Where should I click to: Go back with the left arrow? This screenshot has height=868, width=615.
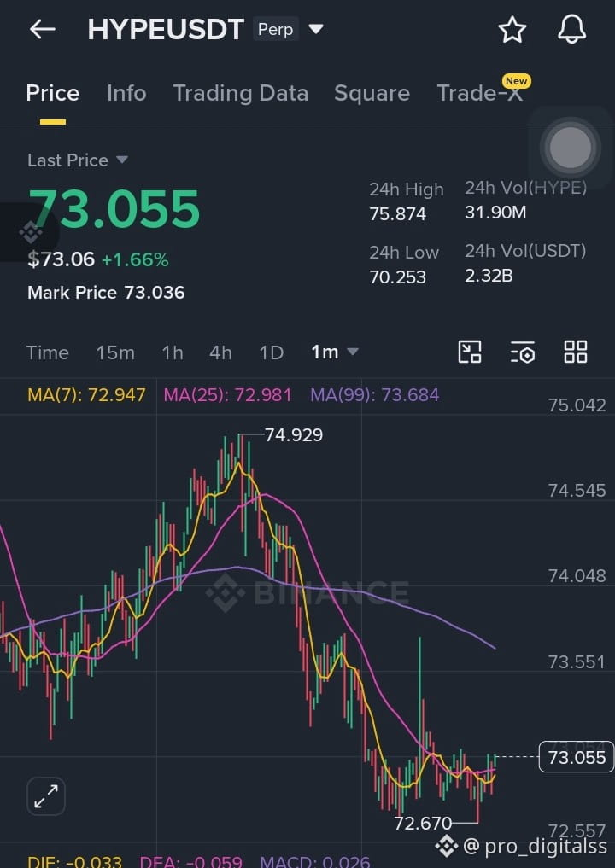43,29
